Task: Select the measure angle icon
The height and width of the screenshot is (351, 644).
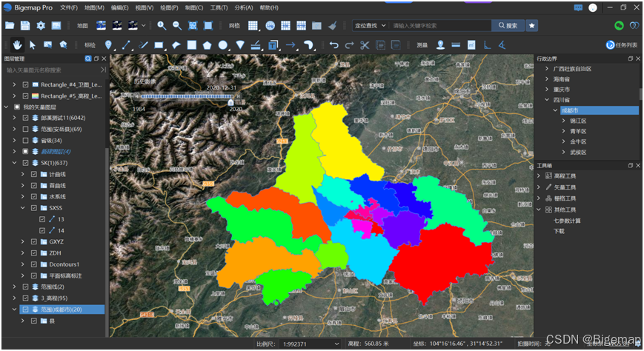Action: tap(502, 44)
